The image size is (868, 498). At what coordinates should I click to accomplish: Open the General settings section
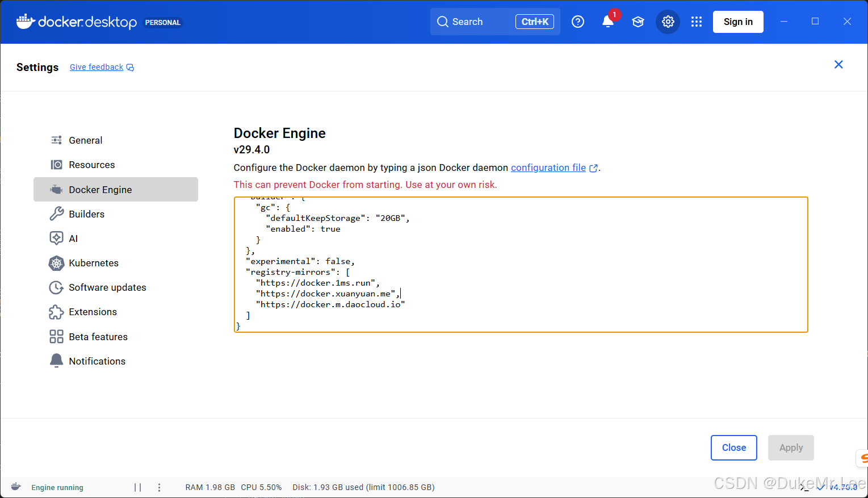pos(116,140)
